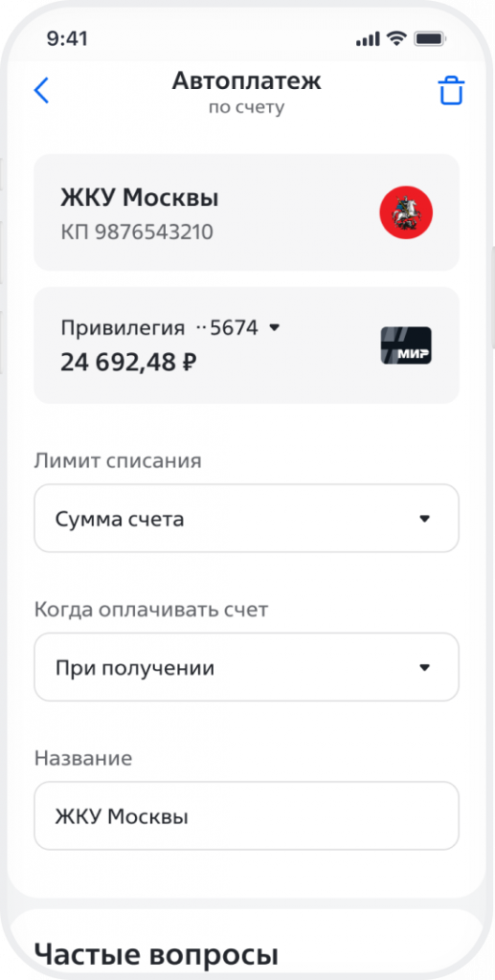
Task: Delete autopayment with trash bin icon
Action: pos(451,91)
